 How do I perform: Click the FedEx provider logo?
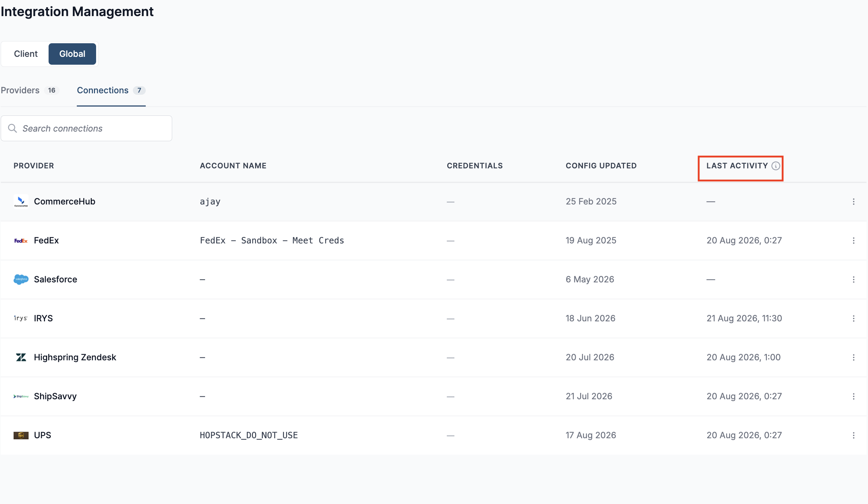click(x=21, y=241)
